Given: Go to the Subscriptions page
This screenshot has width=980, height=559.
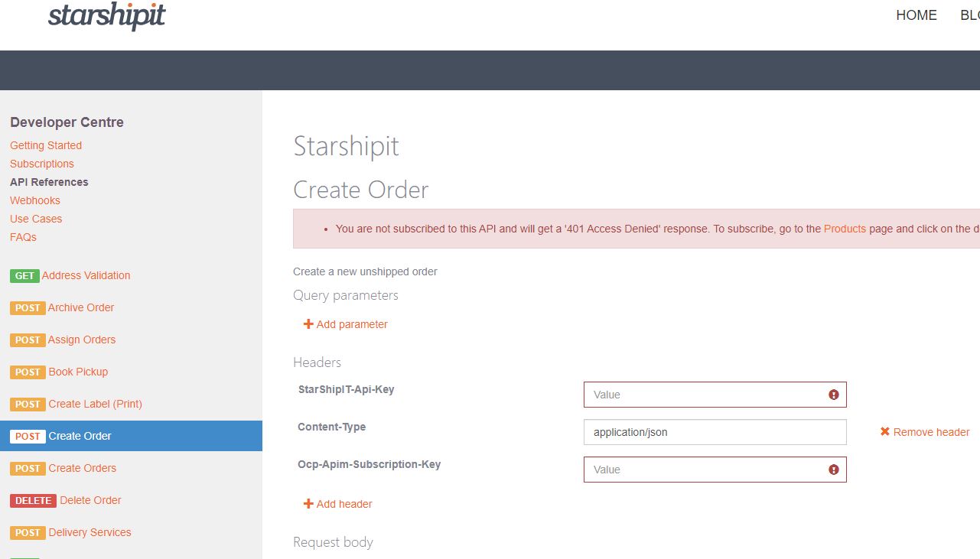Looking at the screenshot, I should pos(42,164).
